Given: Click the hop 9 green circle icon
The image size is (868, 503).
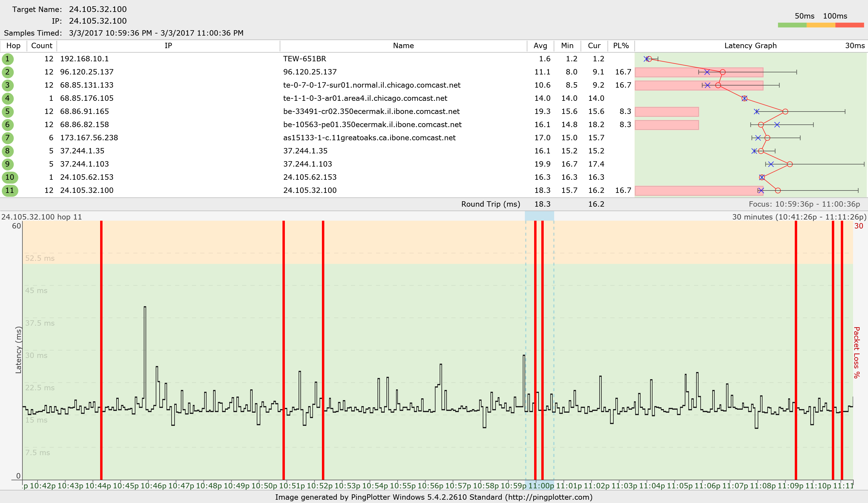Looking at the screenshot, I should point(7,164).
